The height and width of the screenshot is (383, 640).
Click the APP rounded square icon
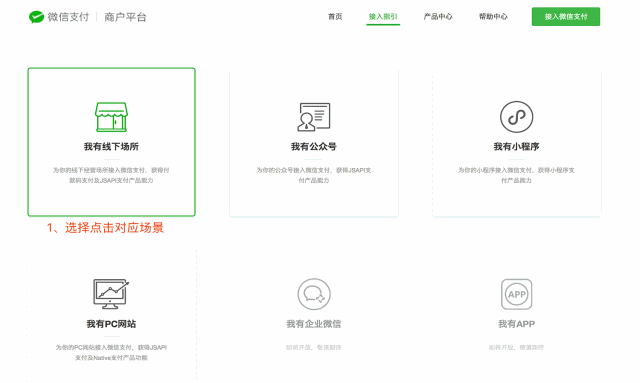pos(516,294)
